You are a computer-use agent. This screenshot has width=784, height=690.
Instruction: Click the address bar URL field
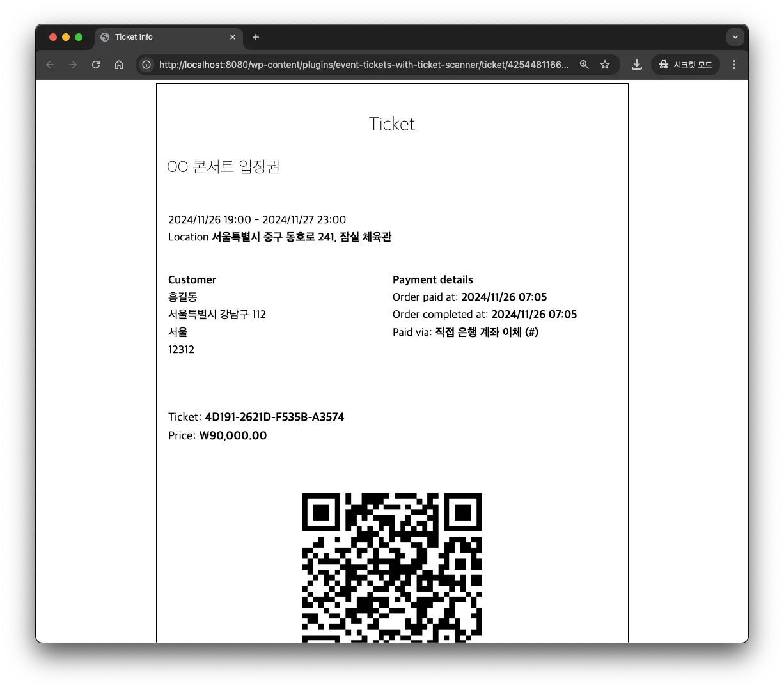pos(363,65)
